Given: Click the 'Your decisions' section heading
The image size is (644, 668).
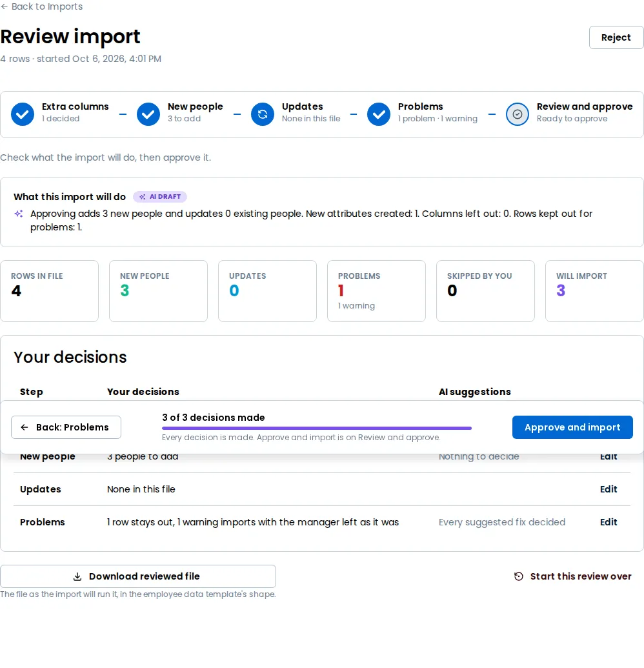Looking at the screenshot, I should click(x=70, y=357).
